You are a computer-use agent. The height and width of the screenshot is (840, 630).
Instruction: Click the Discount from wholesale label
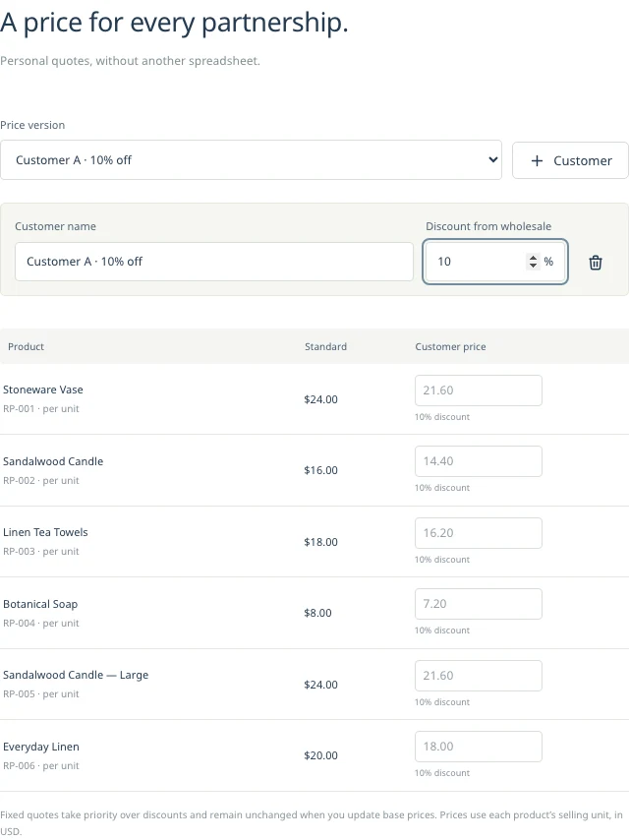click(488, 226)
